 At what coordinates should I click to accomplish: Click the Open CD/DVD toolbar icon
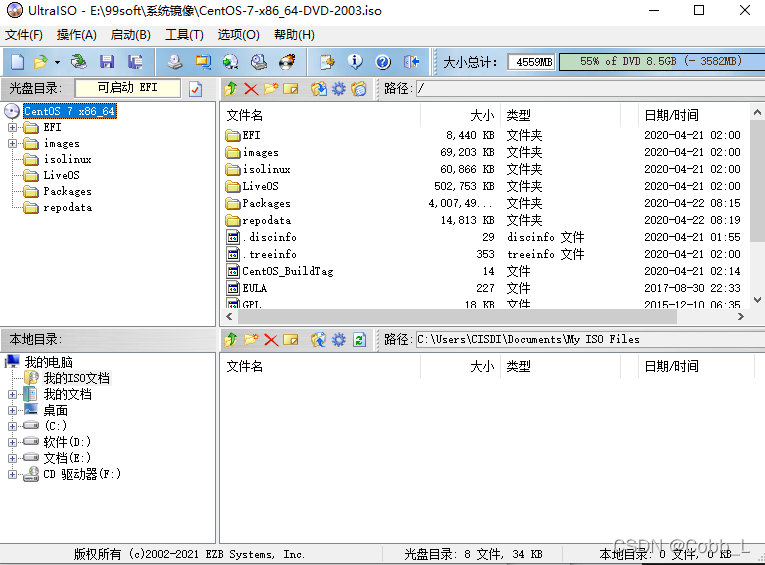pos(78,62)
